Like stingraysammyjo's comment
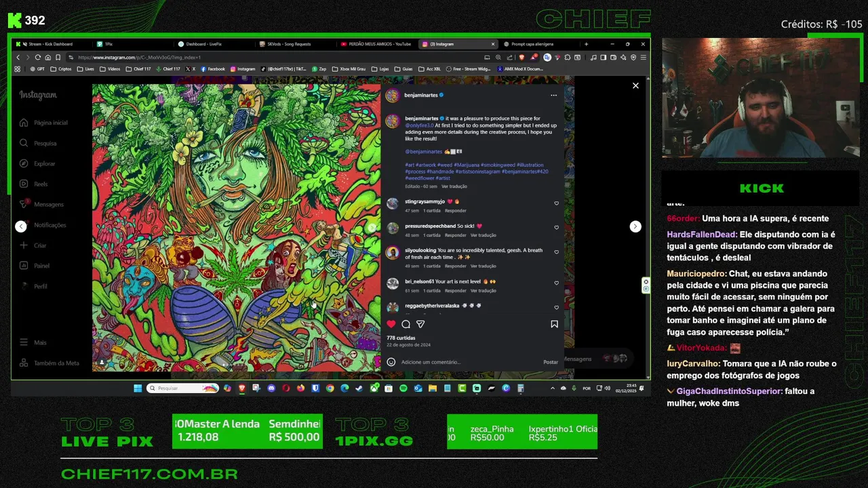 [x=557, y=203]
